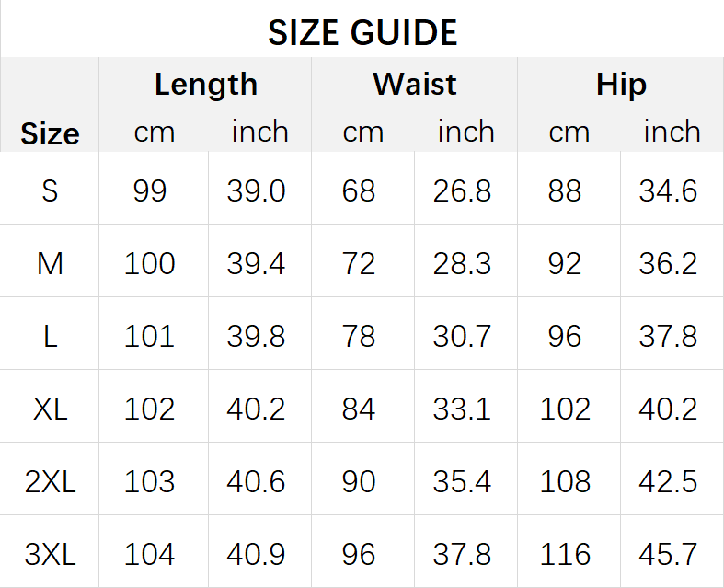Select the Length column header

206,85
